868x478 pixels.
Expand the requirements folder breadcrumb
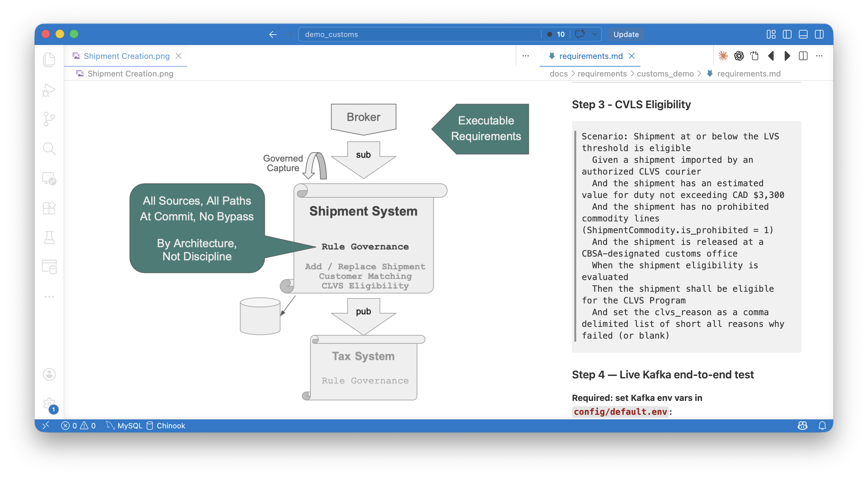coord(602,74)
